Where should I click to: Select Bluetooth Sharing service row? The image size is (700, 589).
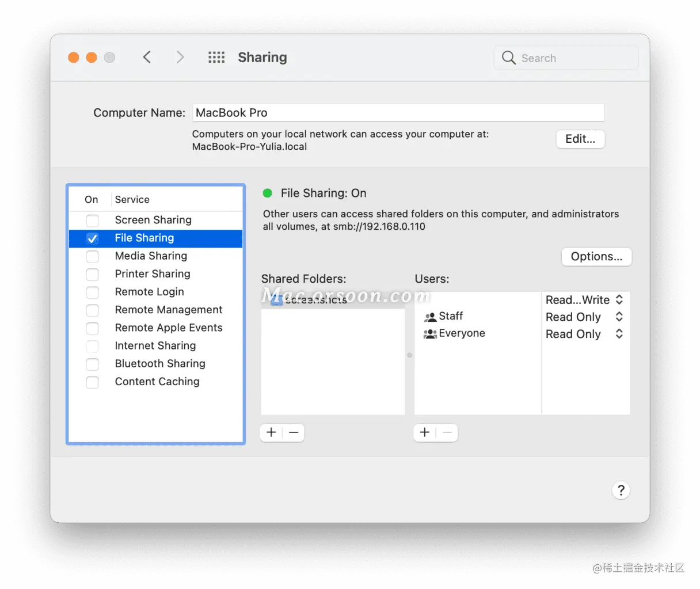coord(156,363)
